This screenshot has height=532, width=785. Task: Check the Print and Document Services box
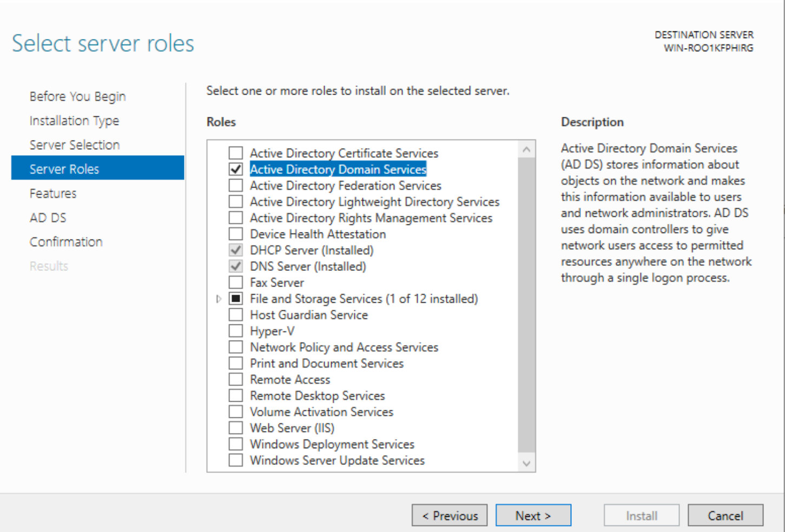[236, 363]
